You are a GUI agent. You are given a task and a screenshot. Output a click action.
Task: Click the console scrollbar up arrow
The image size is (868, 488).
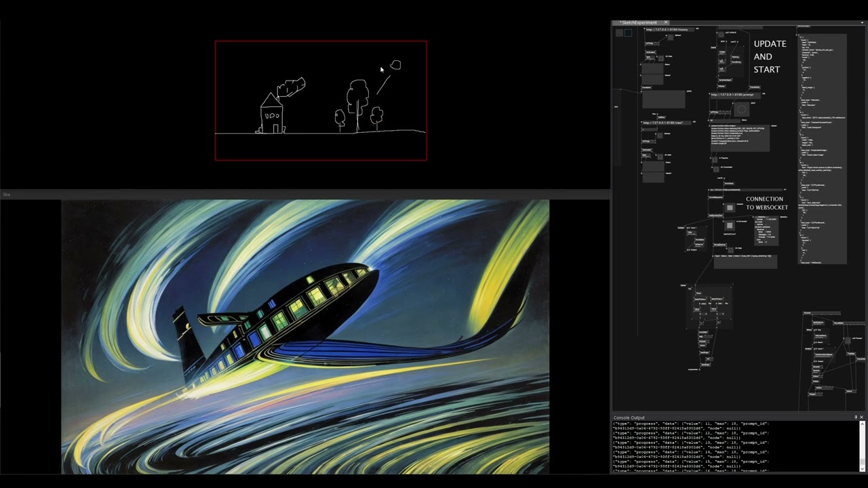click(x=863, y=424)
